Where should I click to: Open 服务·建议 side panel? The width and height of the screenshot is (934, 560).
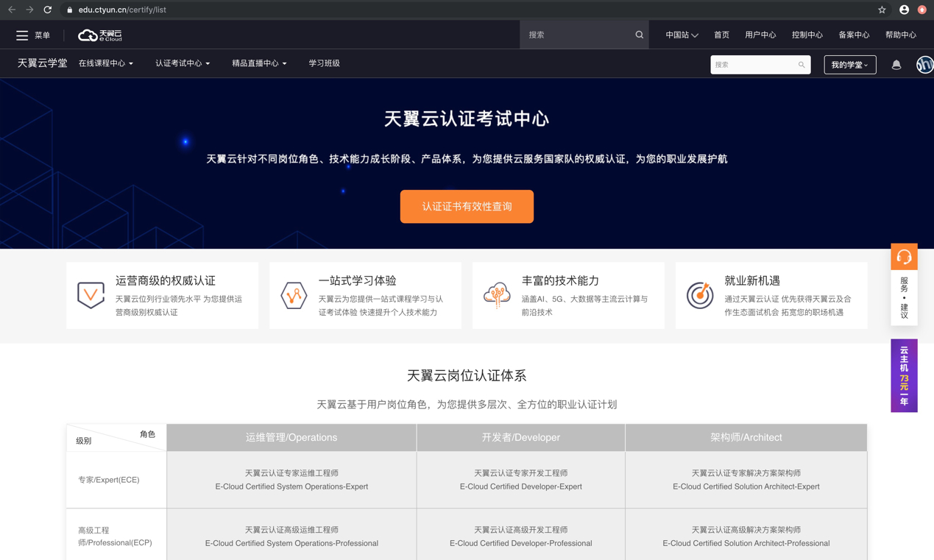click(904, 297)
